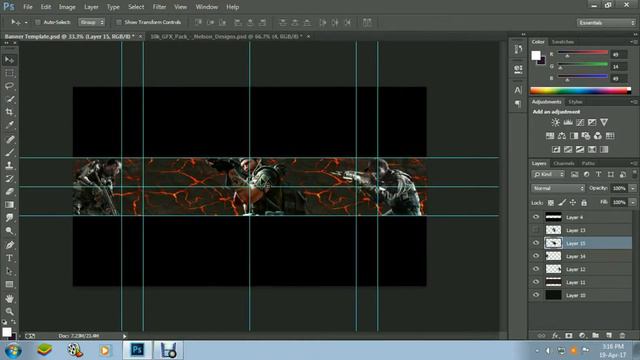Open the Color panel flyout menu

(x=633, y=42)
